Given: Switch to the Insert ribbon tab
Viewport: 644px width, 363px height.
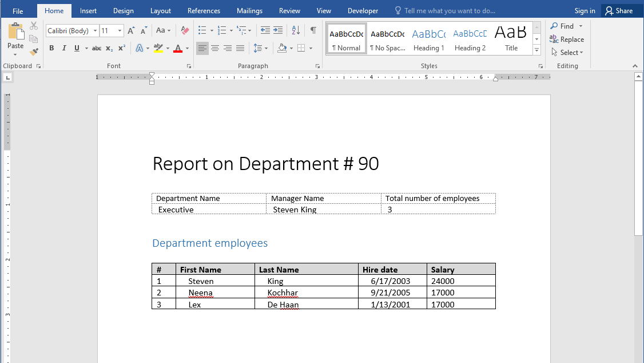Looking at the screenshot, I should (88, 11).
